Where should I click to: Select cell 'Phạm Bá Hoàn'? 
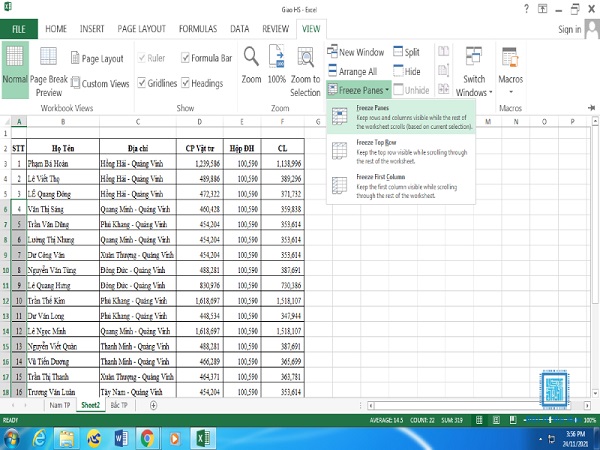point(63,163)
